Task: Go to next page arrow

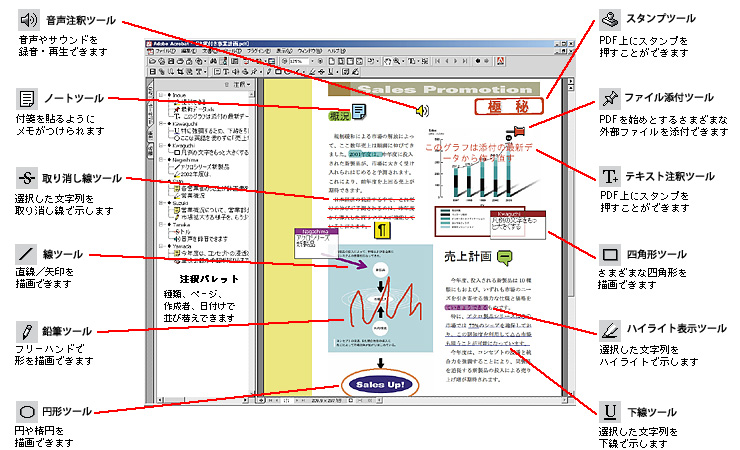Action: (x=455, y=61)
